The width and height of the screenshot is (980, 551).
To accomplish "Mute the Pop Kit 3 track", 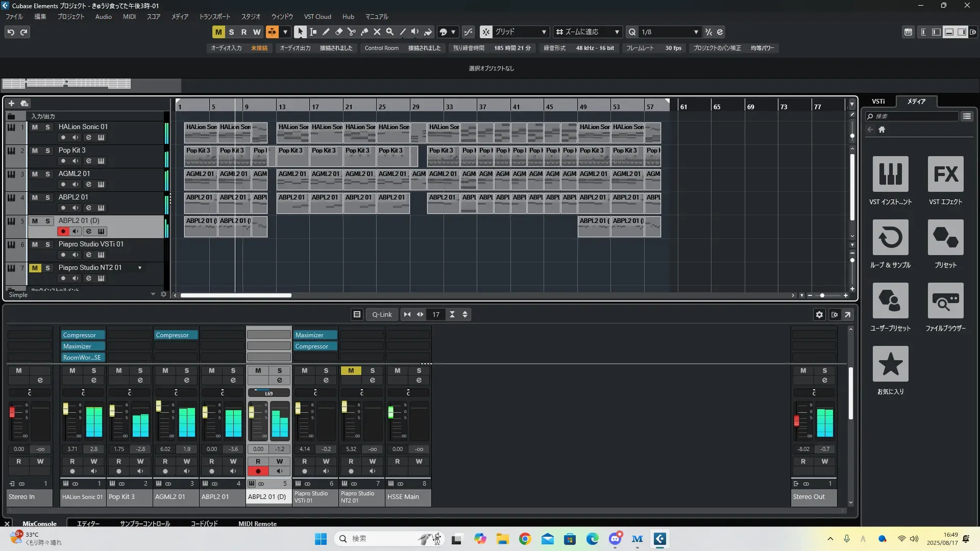I will click(x=35, y=151).
